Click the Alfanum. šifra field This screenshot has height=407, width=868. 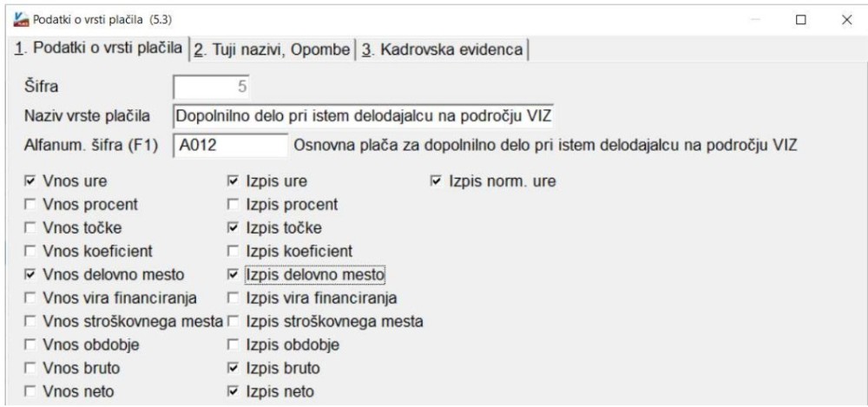(230, 146)
